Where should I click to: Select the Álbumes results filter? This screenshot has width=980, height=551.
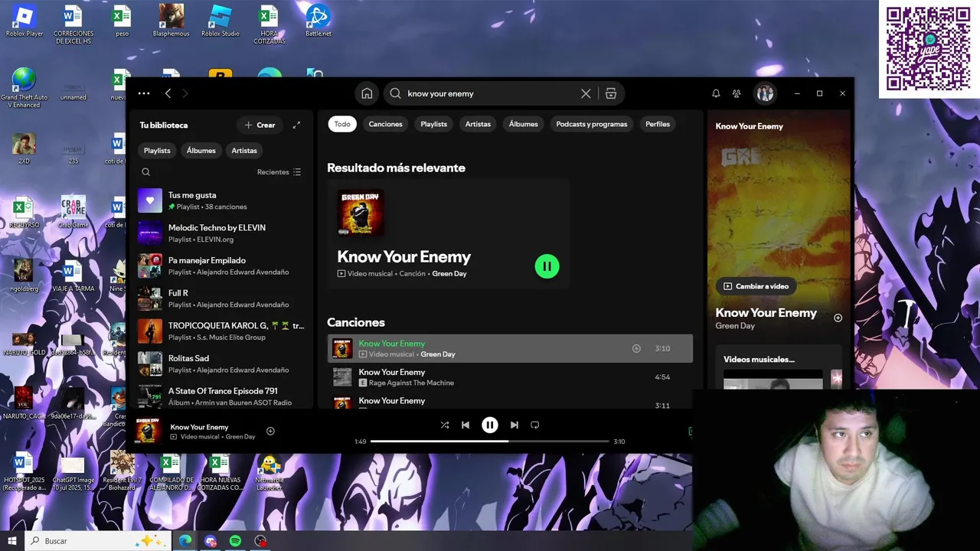524,124
